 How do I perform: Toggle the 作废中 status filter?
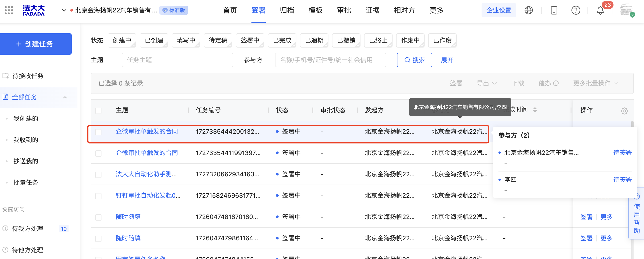pyautogui.click(x=410, y=40)
